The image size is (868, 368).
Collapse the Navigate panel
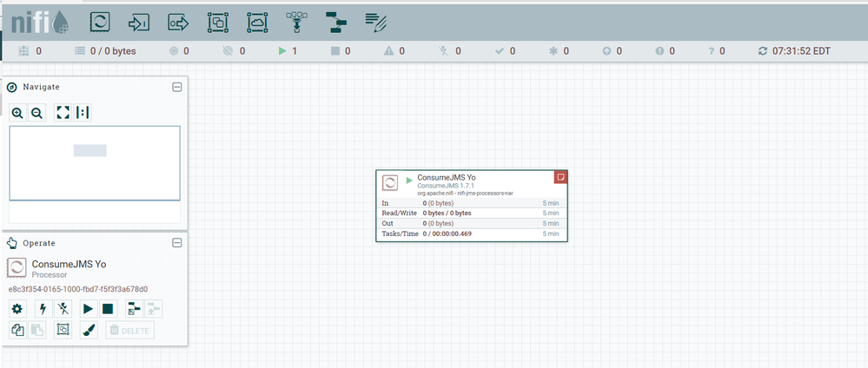(x=176, y=87)
